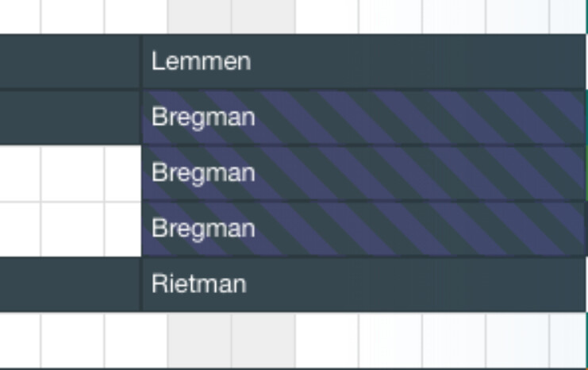Screen dimensions: 588x370
Task: Click empty cell directly left of middle Bregman
Action: pos(123,173)
